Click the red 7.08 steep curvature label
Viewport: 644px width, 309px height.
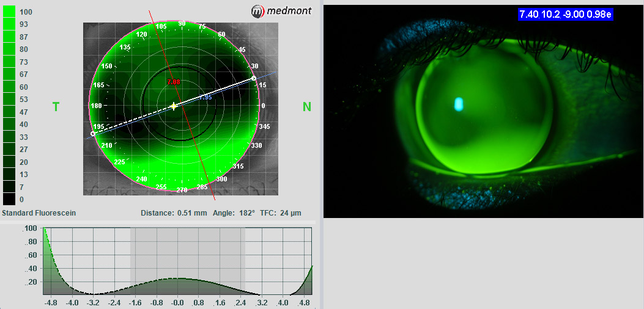174,82
